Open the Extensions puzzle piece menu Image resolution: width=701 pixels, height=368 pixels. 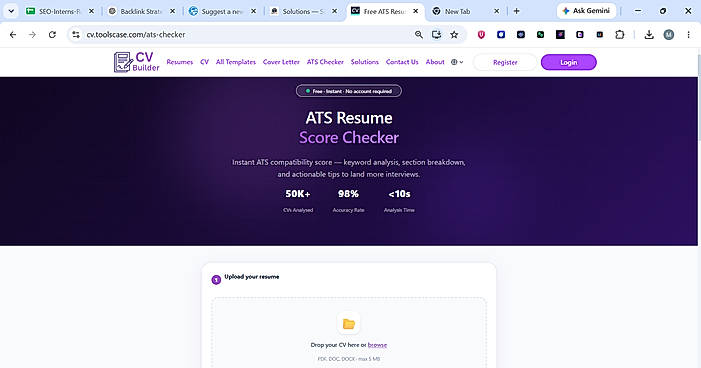tap(620, 34)
